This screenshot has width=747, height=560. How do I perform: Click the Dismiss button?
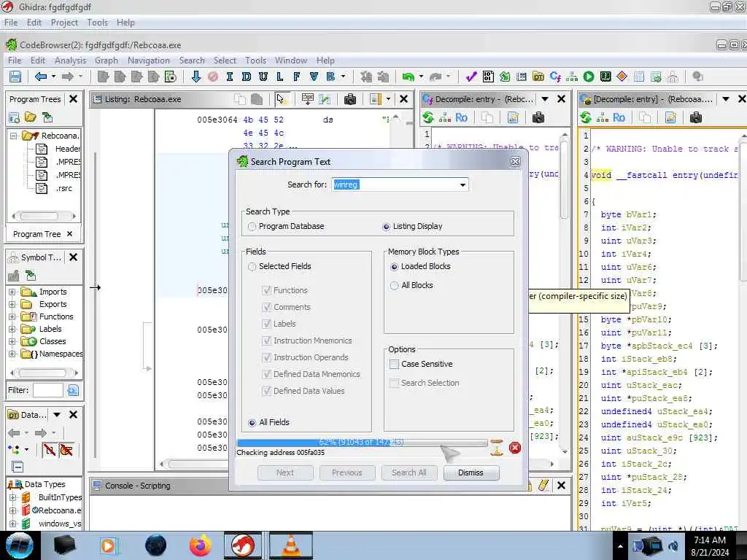471,472
